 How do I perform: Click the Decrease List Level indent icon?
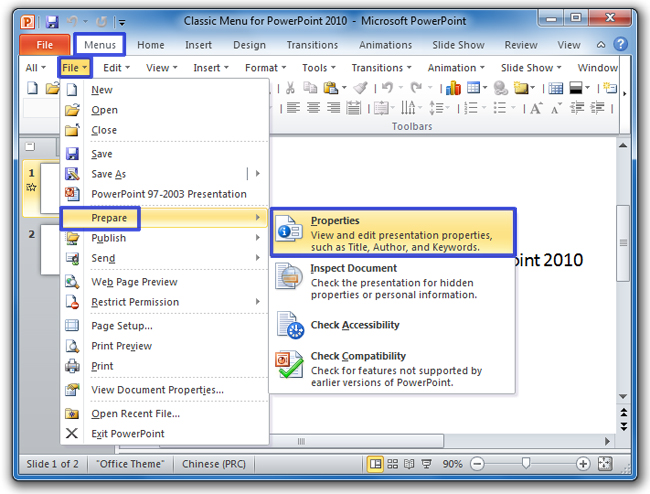pyautogui.click(x=577, y=109)
